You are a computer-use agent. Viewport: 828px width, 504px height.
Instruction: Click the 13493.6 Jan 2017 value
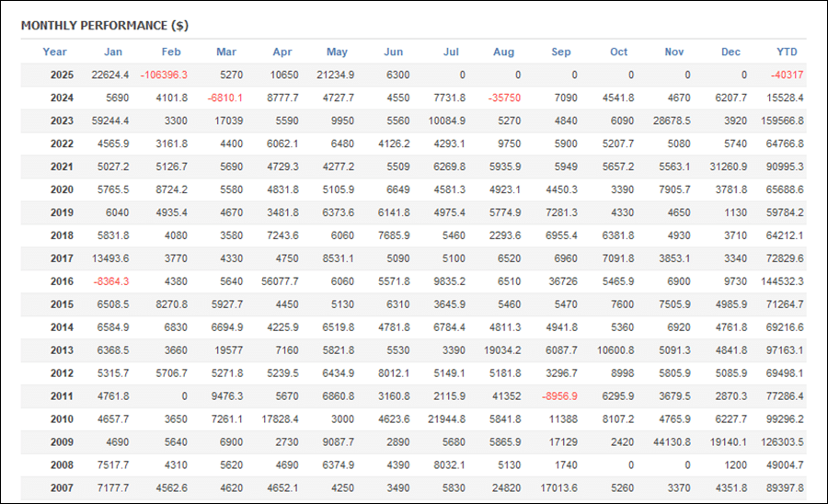pos(109,258)
